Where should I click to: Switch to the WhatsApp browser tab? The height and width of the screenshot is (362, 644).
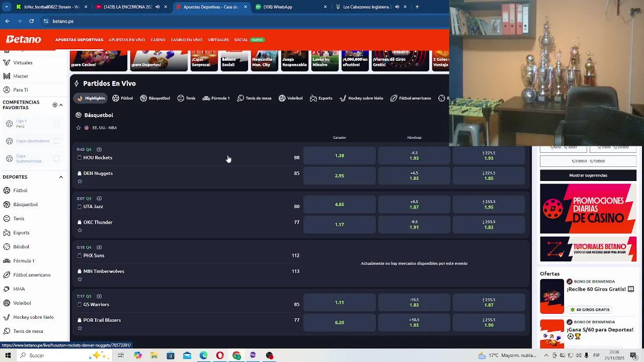291,7
